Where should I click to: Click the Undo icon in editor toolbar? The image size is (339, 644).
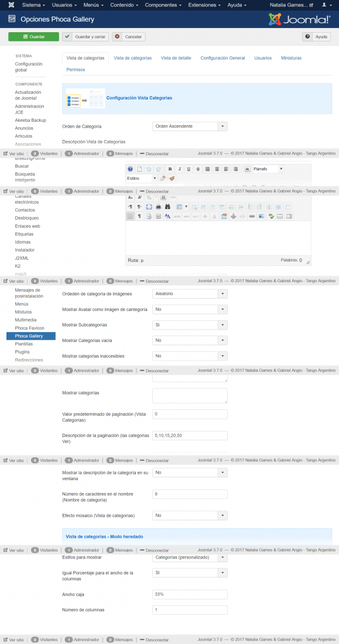(x=148, y=169)
